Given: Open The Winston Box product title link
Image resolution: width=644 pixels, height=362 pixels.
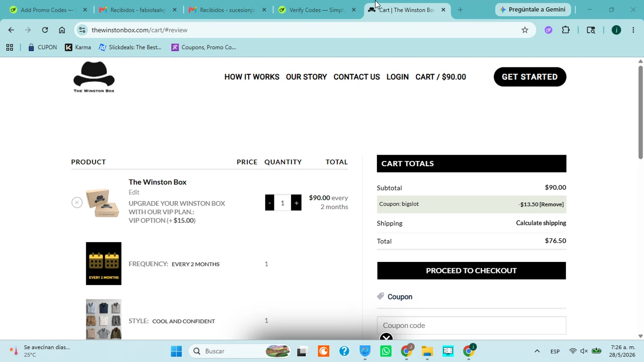Looking at the screenshot, I should click(158, 182).
